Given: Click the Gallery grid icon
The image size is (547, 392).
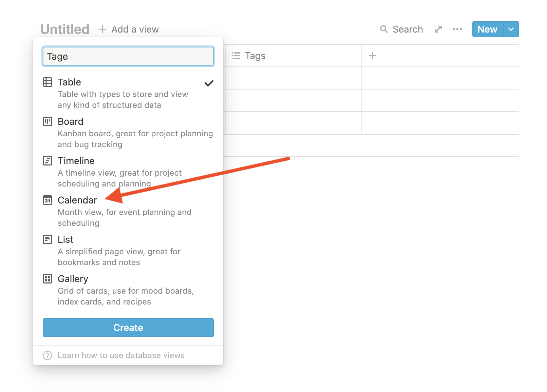Looking at the screenshot, I should coord(48,279).
